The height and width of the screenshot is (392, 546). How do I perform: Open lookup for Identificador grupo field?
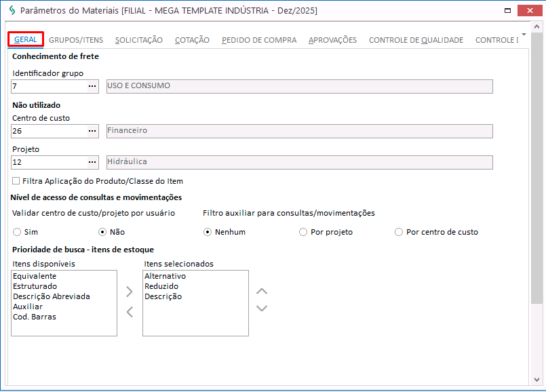[92, 86]
